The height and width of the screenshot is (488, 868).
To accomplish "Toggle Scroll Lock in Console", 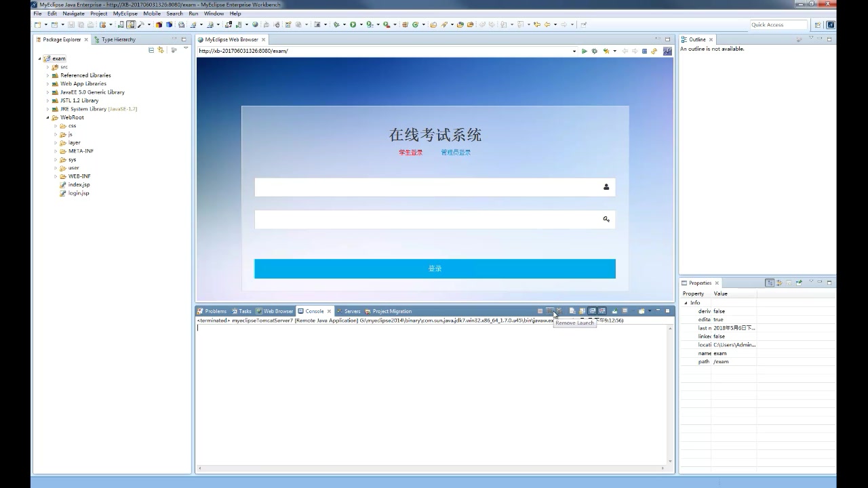I will coord(582,311).
